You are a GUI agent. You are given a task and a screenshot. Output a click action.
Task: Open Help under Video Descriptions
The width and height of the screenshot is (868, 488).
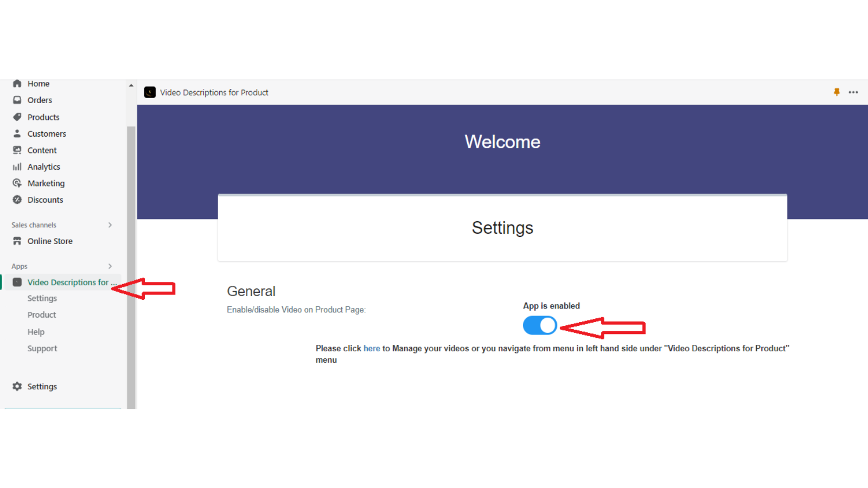pos(36,331)
